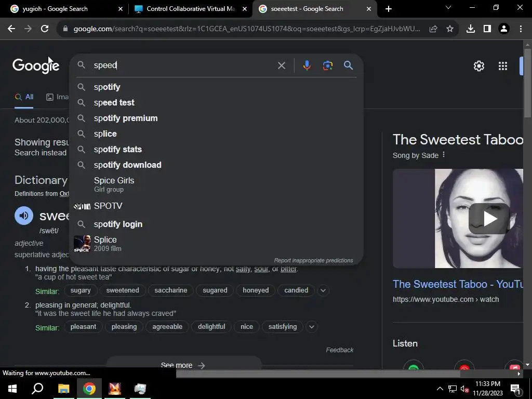Click the 'agreeable' synonym chip
This screenshot has width=532, height=399.
[167, 327]
